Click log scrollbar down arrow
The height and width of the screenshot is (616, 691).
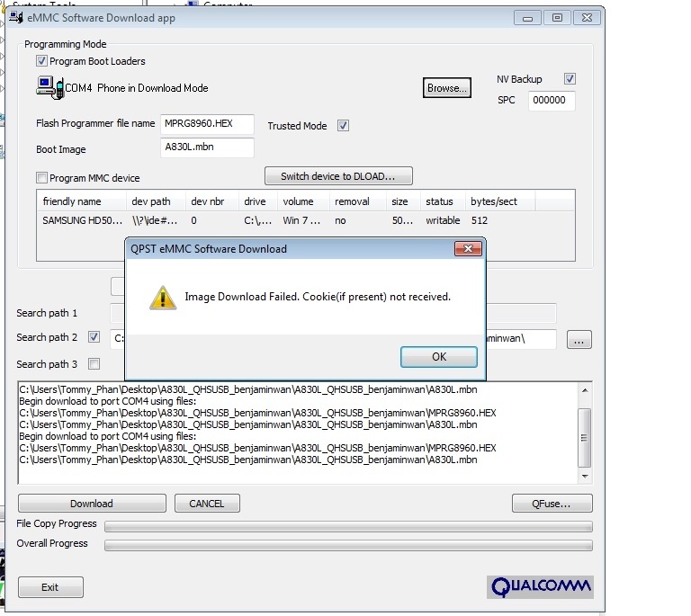pos(585,477)
